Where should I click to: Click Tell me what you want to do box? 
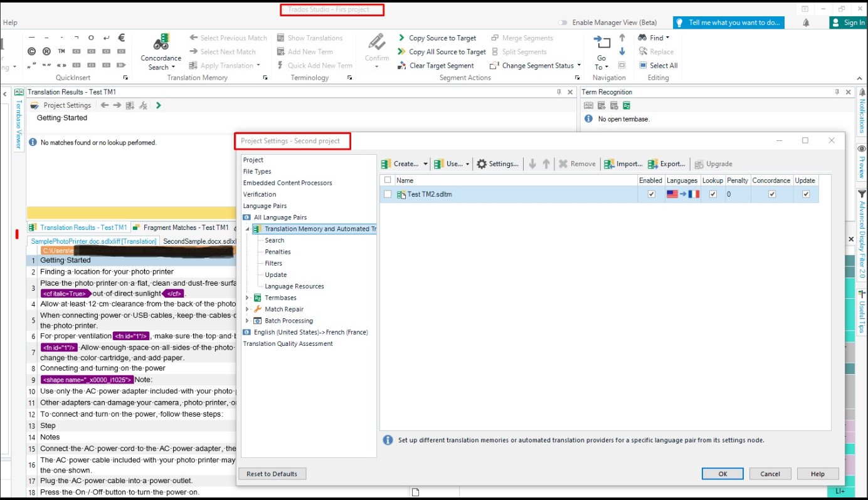729,23
